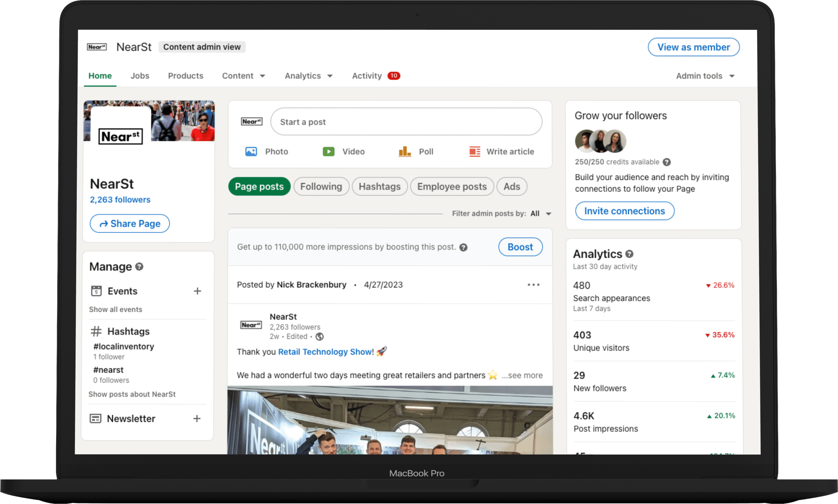
Task: Select the Following filter pill
Action: (x=321, y=186)
